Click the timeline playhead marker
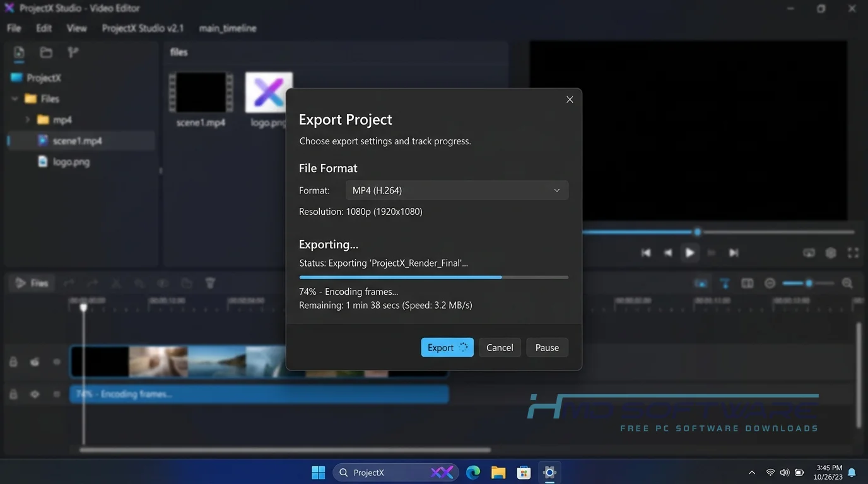 click(83, 307)
